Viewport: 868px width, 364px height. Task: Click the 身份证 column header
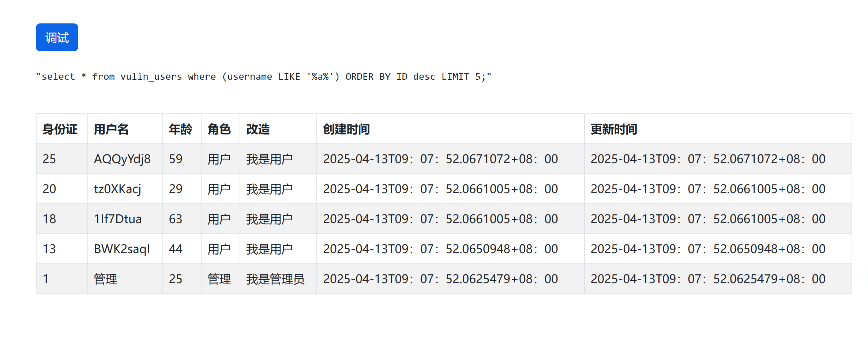(60, 129)
